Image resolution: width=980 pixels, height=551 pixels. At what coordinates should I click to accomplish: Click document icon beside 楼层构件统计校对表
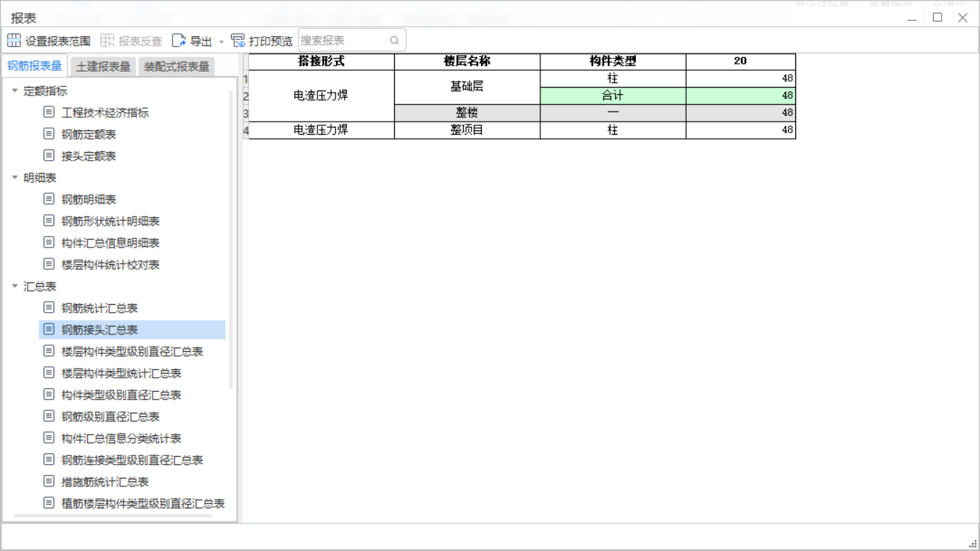click(49, 264)
